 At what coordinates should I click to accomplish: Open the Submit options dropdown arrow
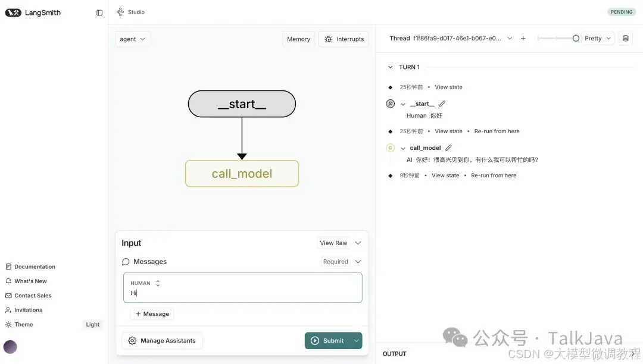click(357, 341)
